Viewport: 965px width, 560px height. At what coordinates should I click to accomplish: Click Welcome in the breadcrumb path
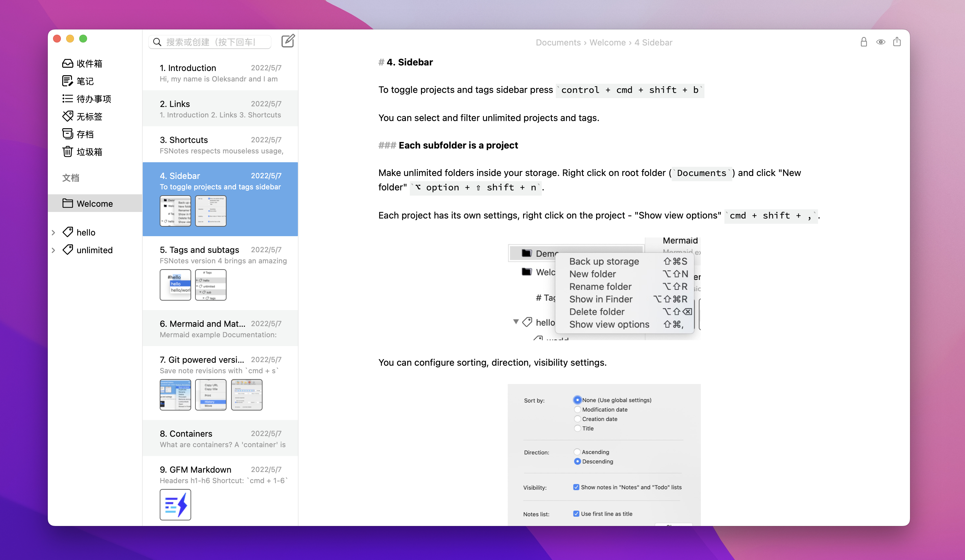607,43
